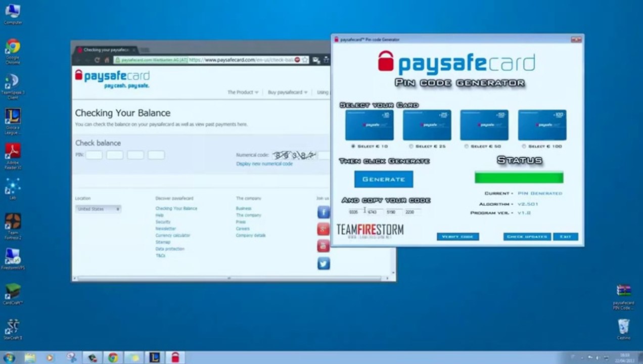
Task: Bookmark the page with the star icon
Action: click(x=305, y=60)
